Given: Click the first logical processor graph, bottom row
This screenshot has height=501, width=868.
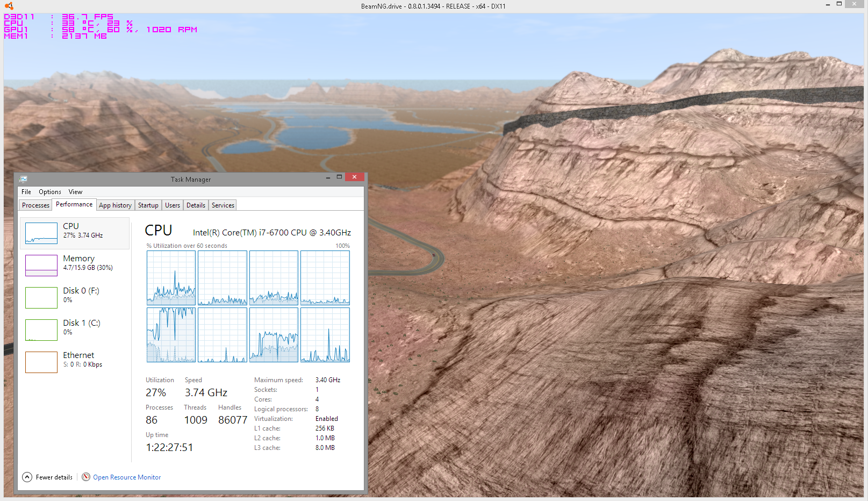Looking at the screenshot, I should click(171, 335).
